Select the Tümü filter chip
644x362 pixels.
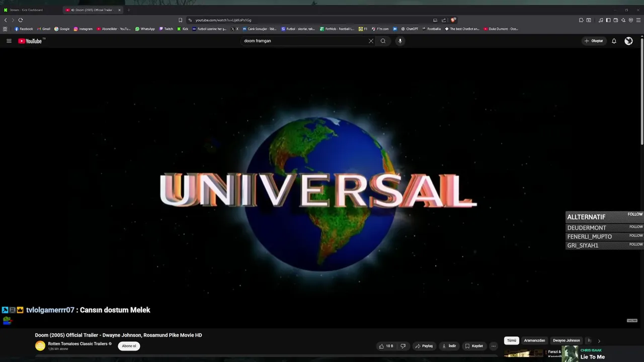coord(512,340)
